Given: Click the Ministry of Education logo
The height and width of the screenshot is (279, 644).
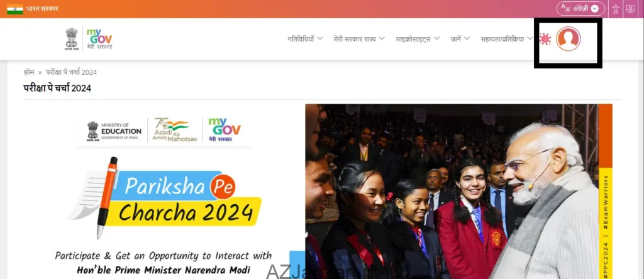Looking at the screenshot, I should [x=114, y=131].
